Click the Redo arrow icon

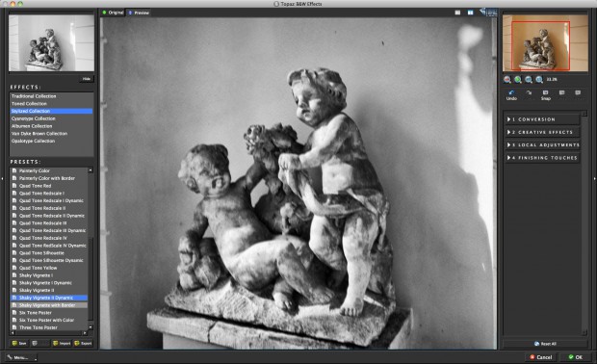pos(529,92)
